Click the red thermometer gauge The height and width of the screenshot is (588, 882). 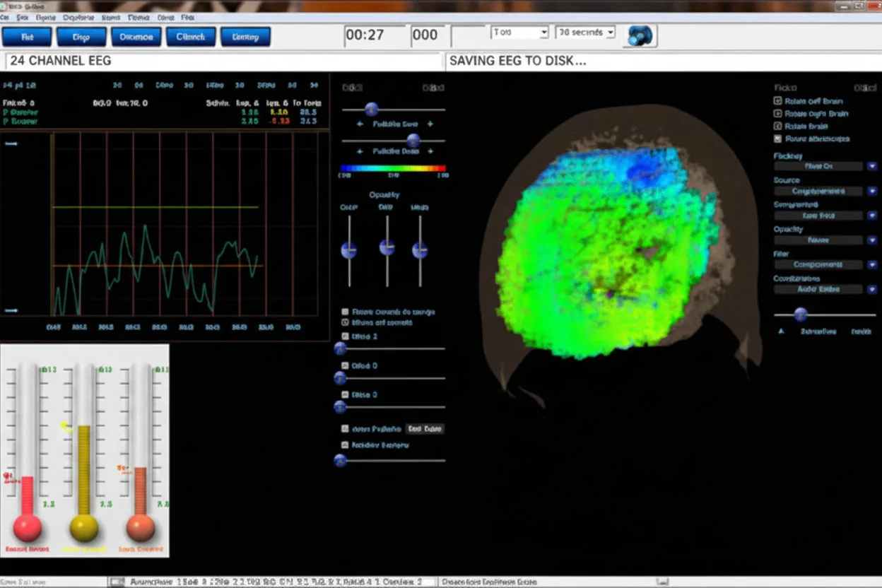click(28, 452)
